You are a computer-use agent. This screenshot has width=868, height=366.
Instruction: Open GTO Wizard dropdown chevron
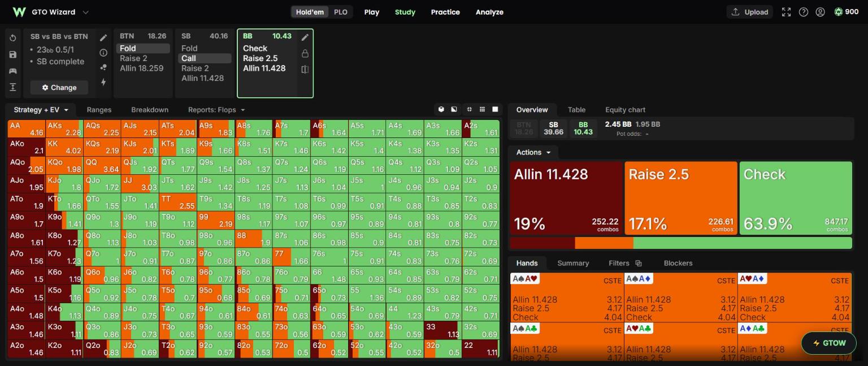[85, 12]
